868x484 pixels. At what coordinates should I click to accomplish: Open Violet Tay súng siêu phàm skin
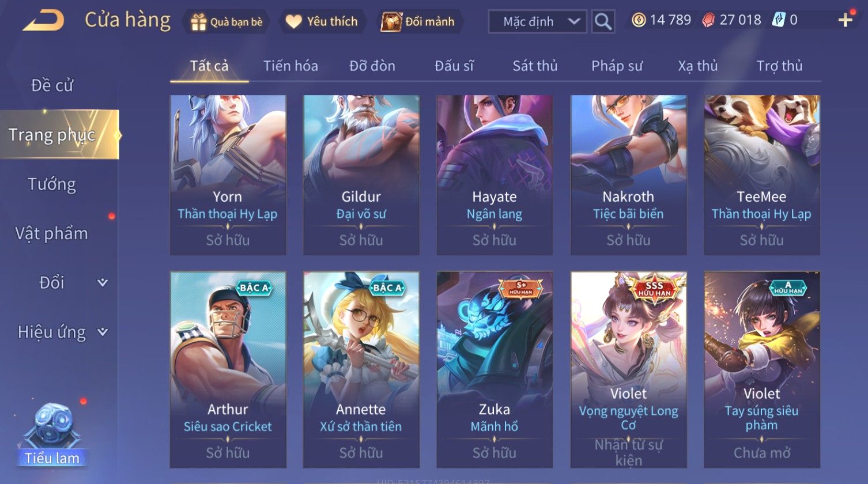click(761, 369)
